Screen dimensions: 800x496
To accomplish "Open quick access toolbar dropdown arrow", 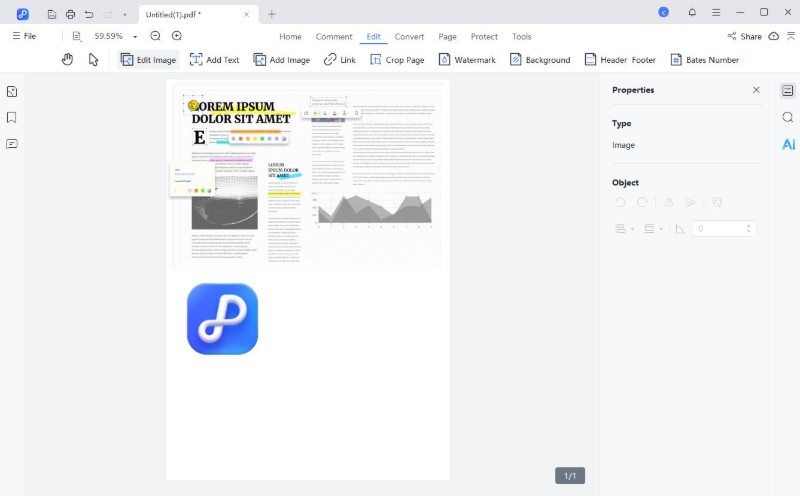I will pyautogui.click(x=124, y=15).
